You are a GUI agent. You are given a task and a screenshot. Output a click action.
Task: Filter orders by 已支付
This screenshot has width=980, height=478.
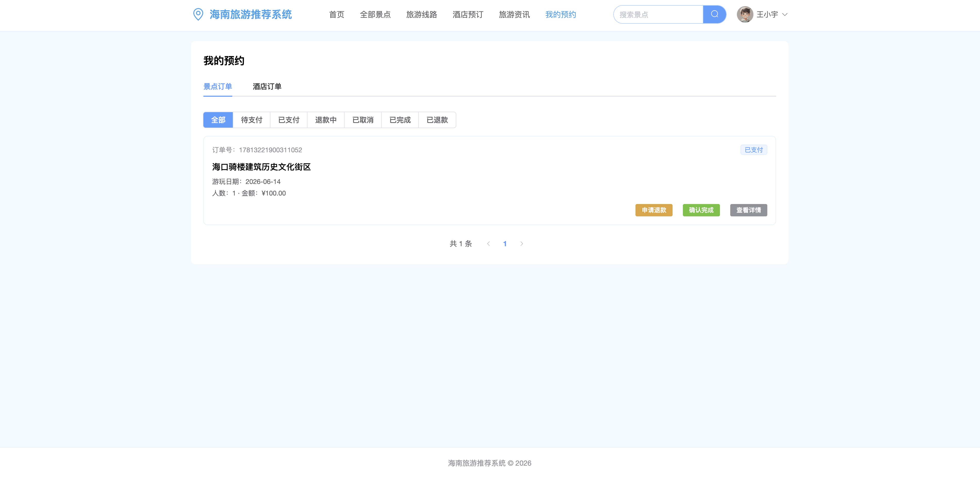289,120
